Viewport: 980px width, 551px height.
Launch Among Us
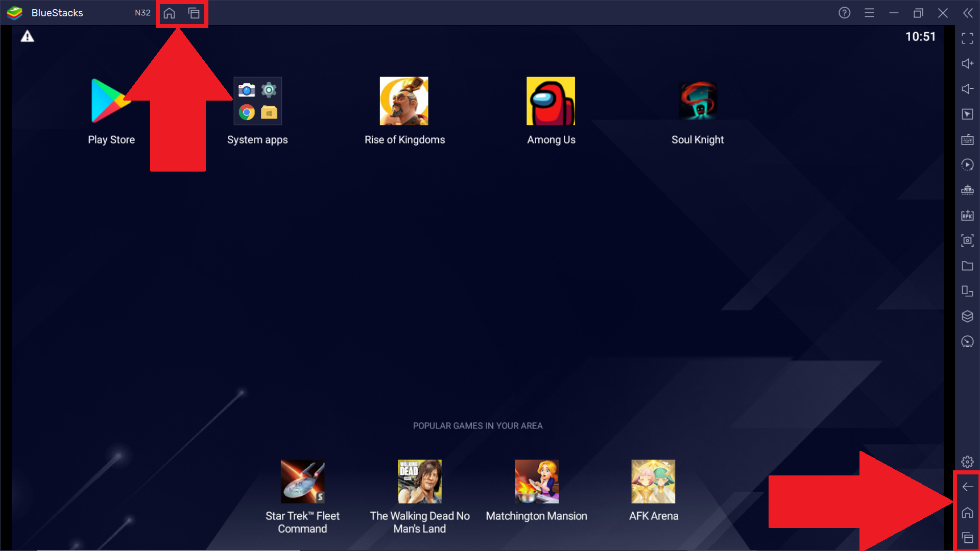pyautogui.click(x=551, y=101)
